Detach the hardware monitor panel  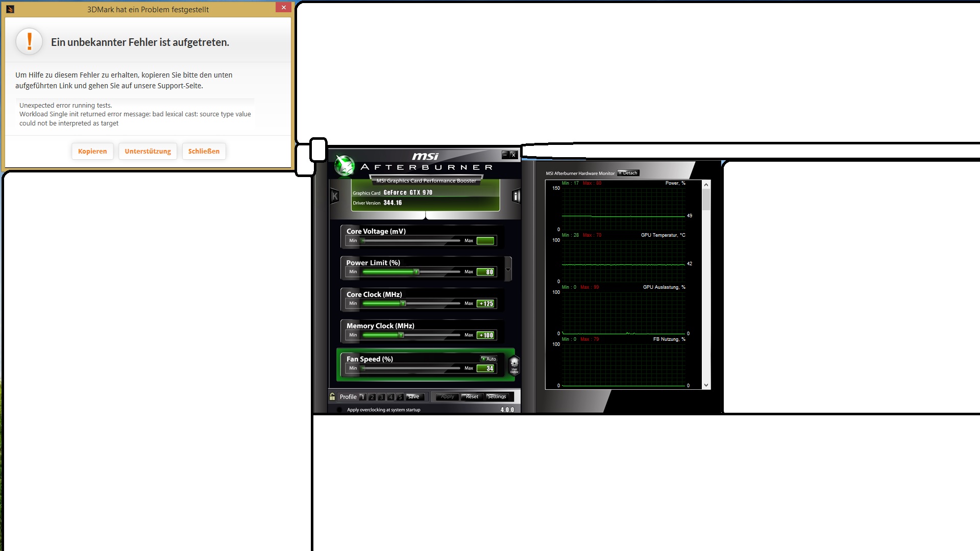(628, 173)
